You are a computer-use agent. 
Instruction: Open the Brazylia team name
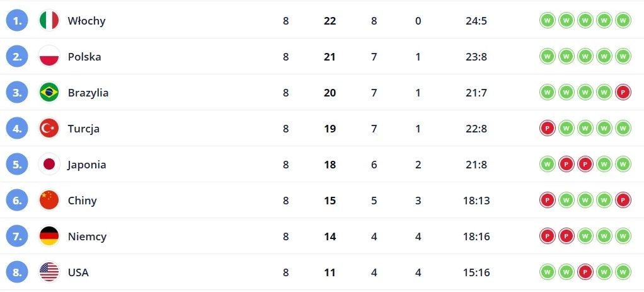(x=88, y=93)
